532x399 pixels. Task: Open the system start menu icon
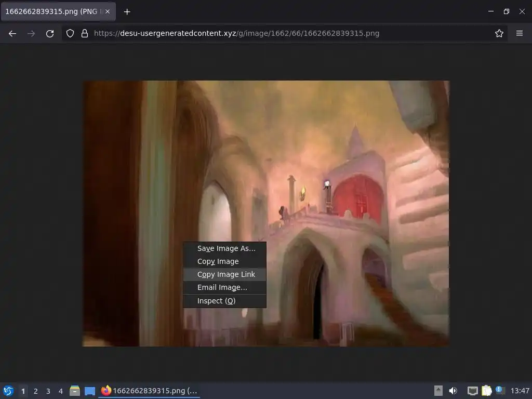(8, 391)
